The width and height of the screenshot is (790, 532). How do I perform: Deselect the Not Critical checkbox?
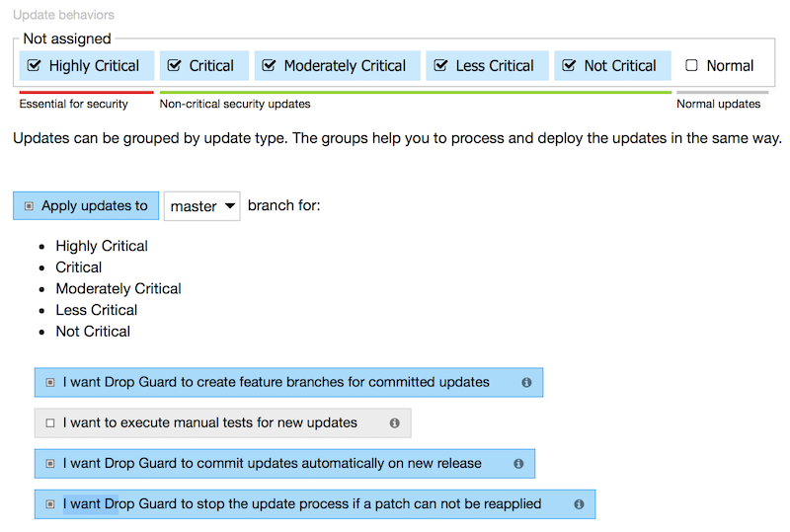(569, 66)
